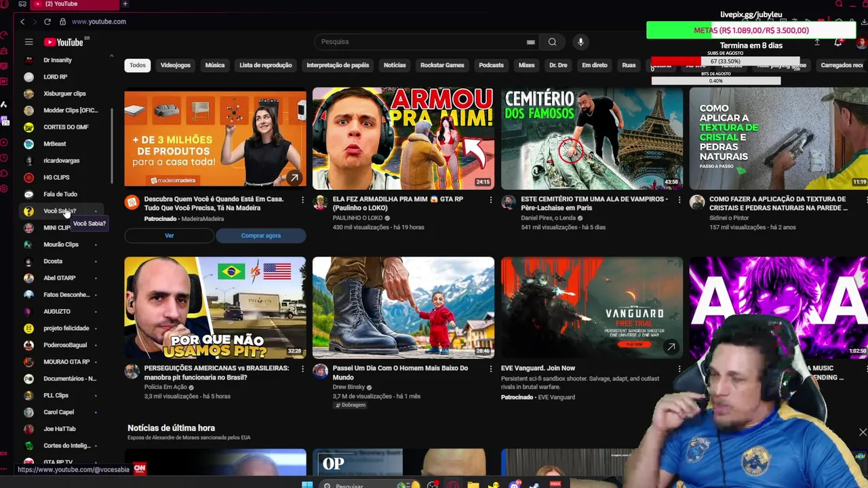Click the Comprar agora button
Screen dimensions: 868x488
point(261,236)
